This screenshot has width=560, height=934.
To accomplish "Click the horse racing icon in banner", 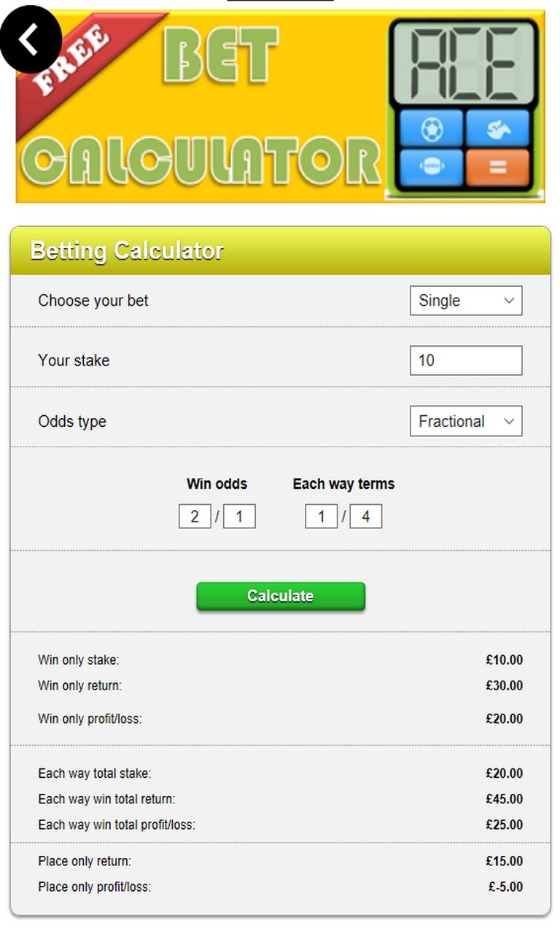I will pyautogui.click(x=498, y=130).
